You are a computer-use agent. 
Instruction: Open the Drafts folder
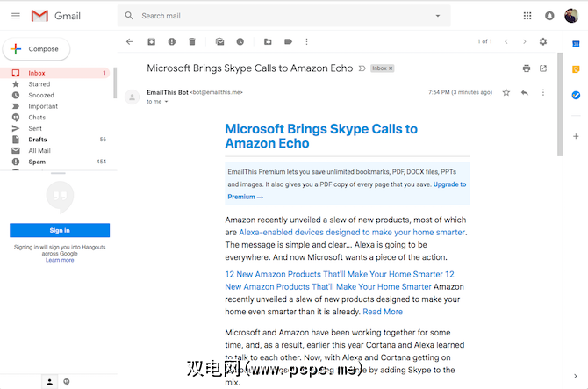tap(38, 140)
